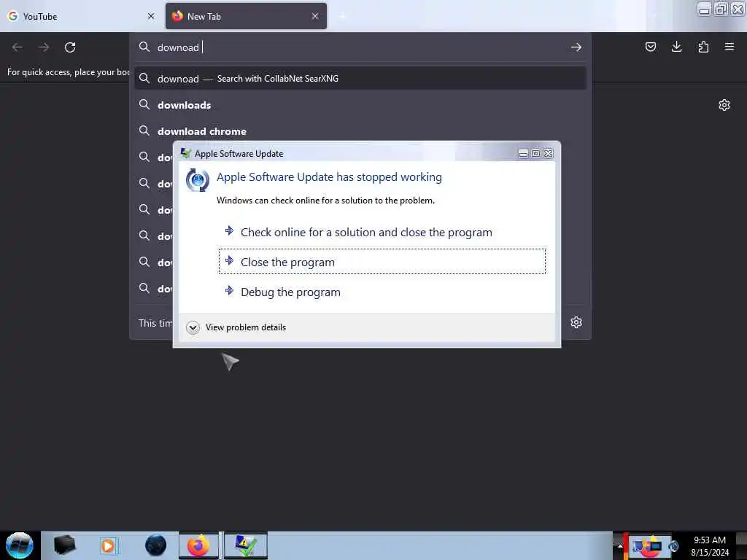The width and height of the screenshot is (747, 560).
Task: Select 'downoad — Search with CollabNet SearXNG'
Action: 360,79
